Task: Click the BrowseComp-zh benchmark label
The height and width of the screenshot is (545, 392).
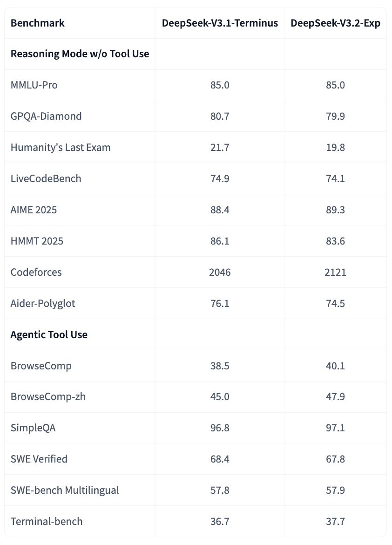Action: pos(48,397)
